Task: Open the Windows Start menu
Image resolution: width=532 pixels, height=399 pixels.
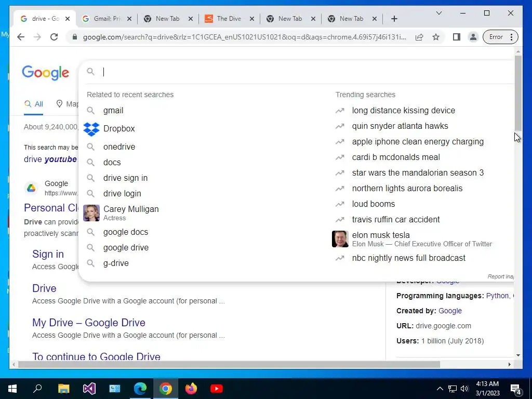Action: 12,389
